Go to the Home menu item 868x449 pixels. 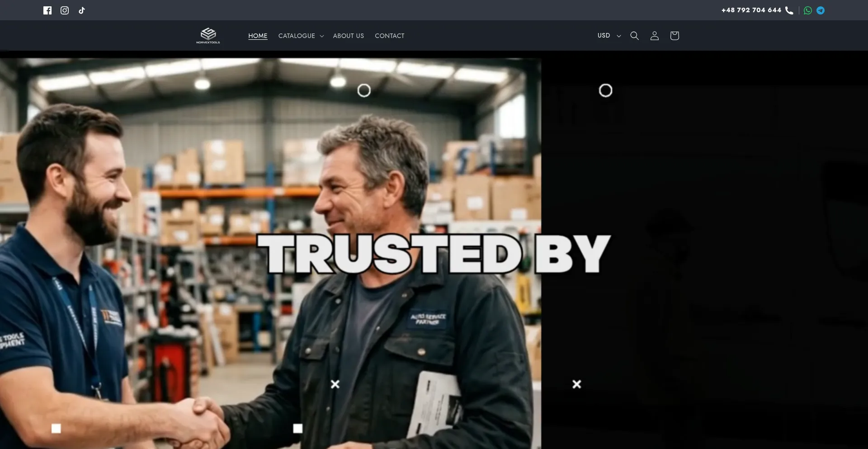258,36
